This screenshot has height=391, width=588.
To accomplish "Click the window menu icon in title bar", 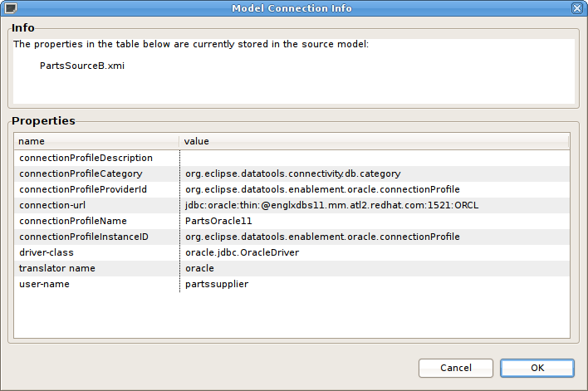I will click(x=10, y=8).
